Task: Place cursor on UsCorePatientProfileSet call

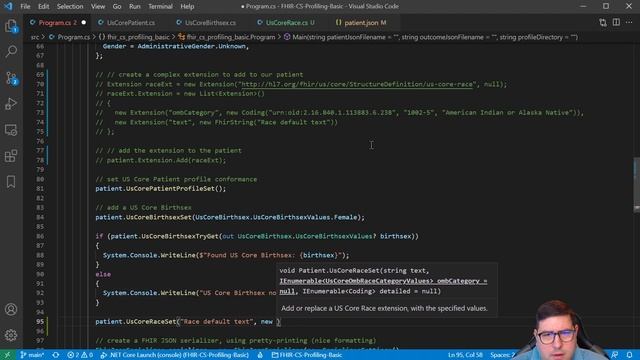Action: pyautogui.click(x=170, y=189)
